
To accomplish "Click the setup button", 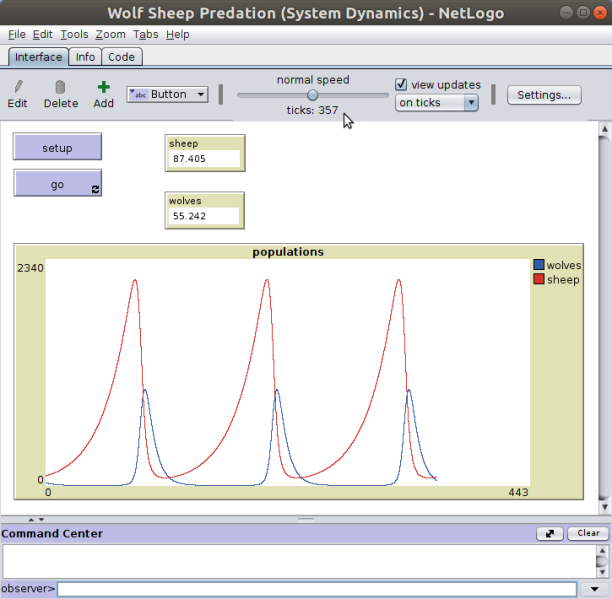I will point(57,147).
